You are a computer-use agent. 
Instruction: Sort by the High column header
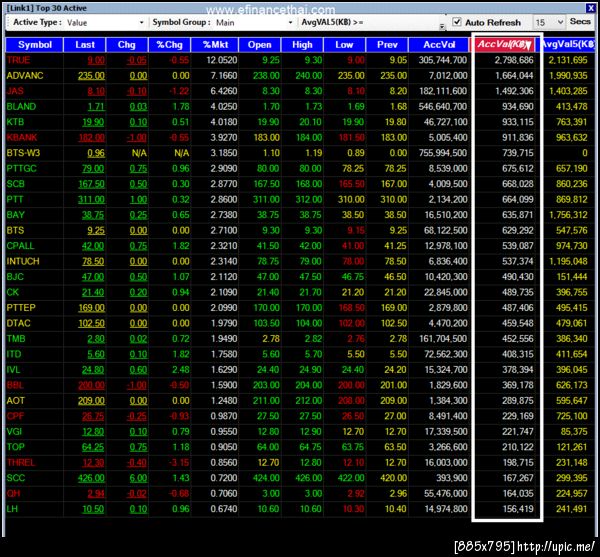tap(302, 45)
